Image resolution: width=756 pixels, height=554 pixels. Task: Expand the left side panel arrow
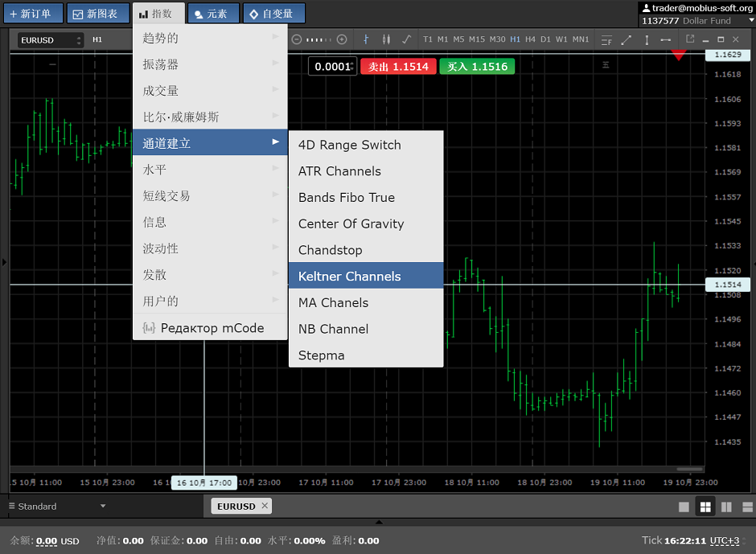4,262
